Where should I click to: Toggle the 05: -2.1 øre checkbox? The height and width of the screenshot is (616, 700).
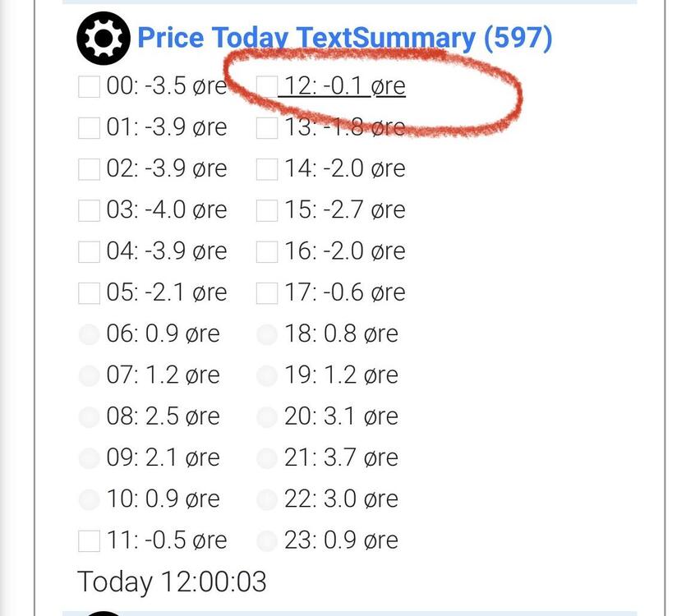(89, 292)
